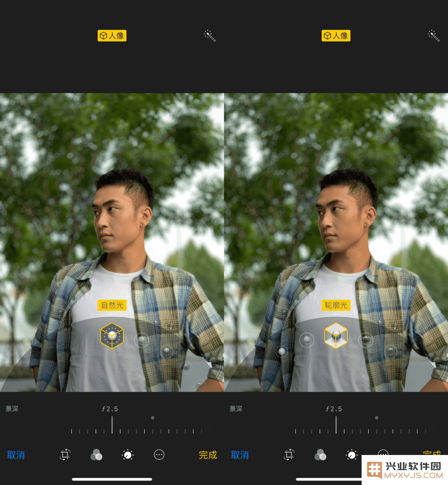Open the light adjustment dial tool, left screenshot
Image resolution: width=448 pixels, height=485 pixels.
(x=128, y=455)
